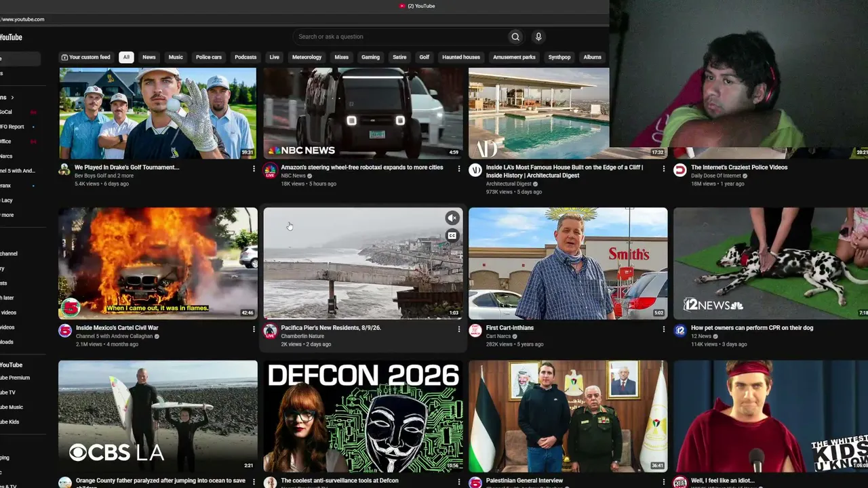Filter the feed by News

pos(149,57)
